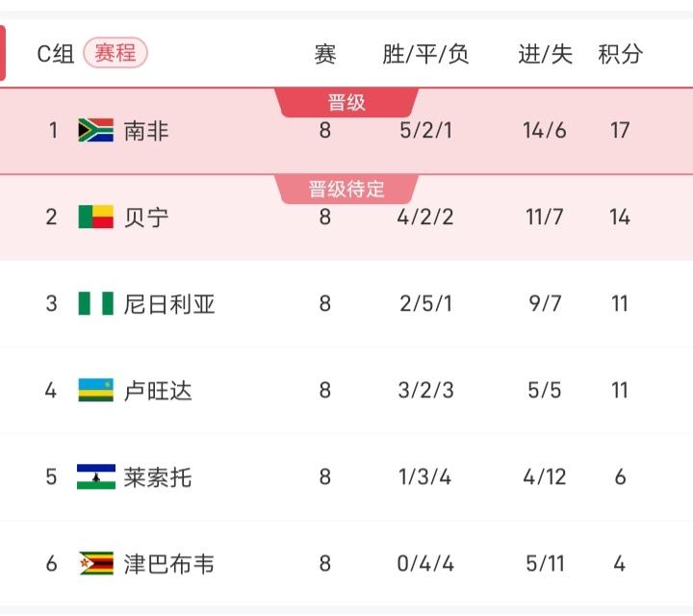This screenshot has width=693, height=616.
Task: Click the C组 group label
Action: pyautogui.click(x=56, y=54)
